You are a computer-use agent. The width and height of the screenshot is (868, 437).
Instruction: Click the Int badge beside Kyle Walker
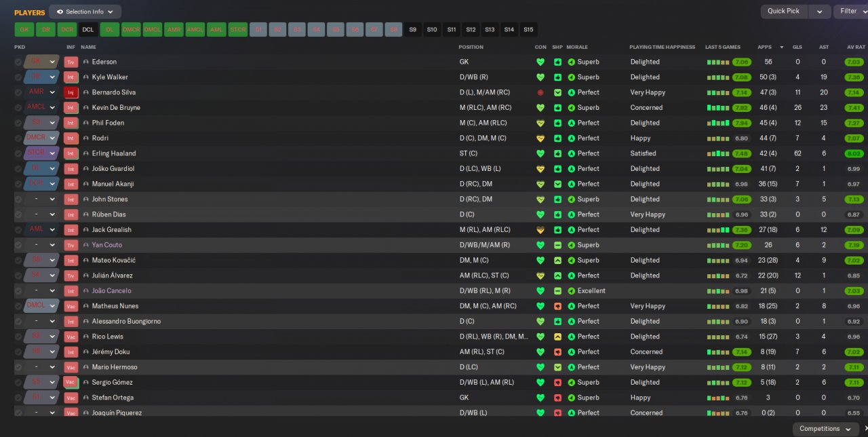[x=71, y=77]
